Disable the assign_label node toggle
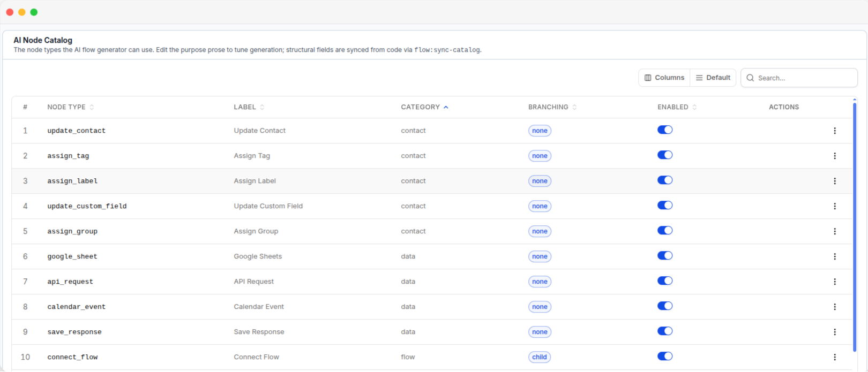 (665, 180)
